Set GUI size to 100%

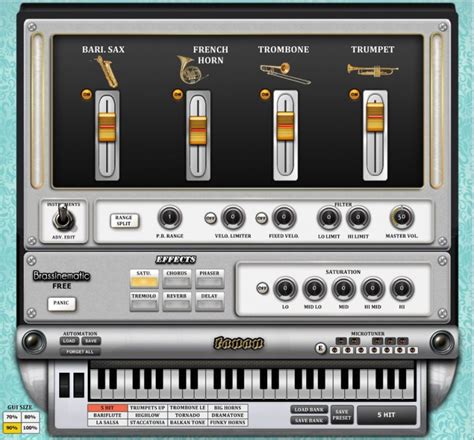pyautogui.click(x=30, y=428)
